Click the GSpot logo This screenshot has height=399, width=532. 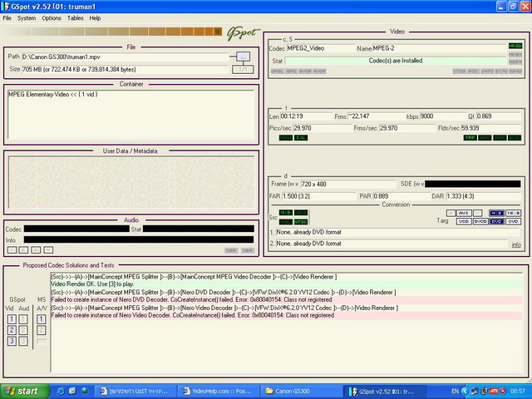tap(243, 33)
